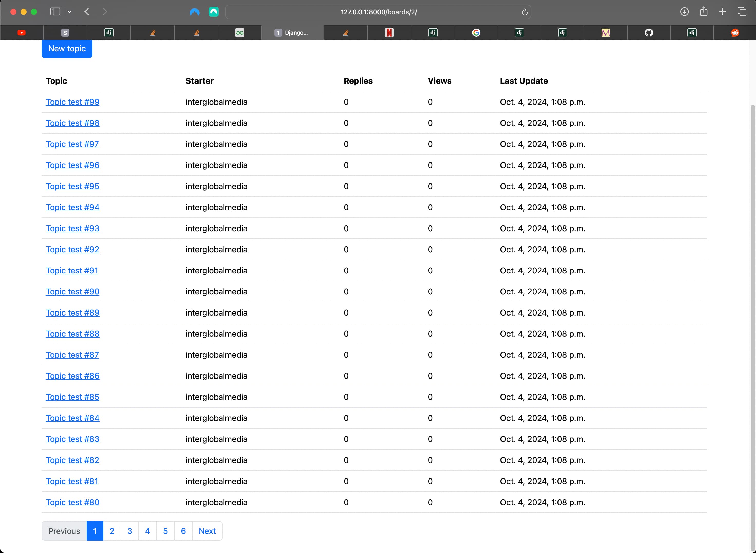Show downloads via the download icon
756x553 pixels.
coord(684,12)
